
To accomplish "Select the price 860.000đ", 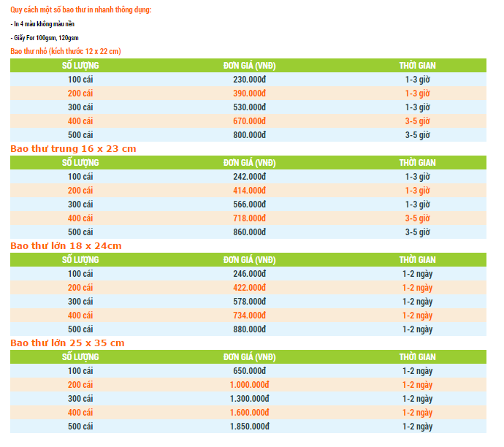I will point(250,232).
